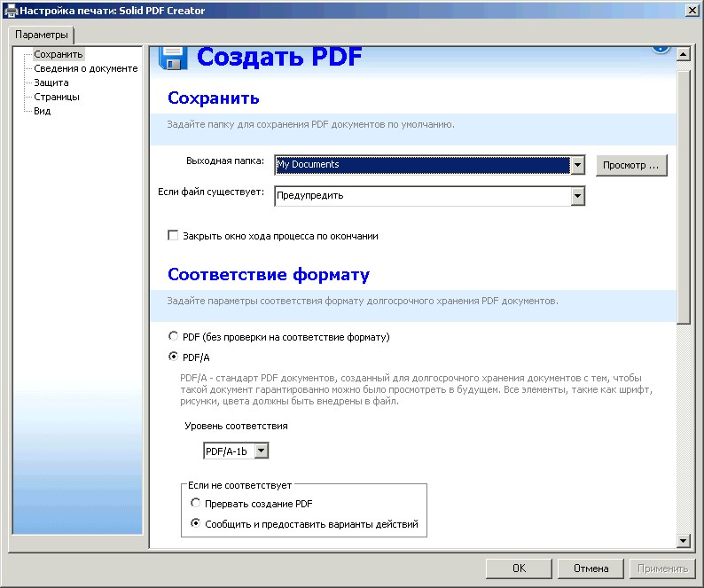This screenshot has width=704, height=588.
Task: Click the scrollbar down arrow
Action: [683, 540]
